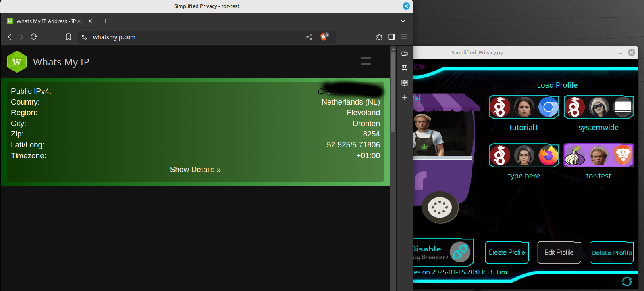
Task: Copy the public IPv4 address
Action: 321,92
